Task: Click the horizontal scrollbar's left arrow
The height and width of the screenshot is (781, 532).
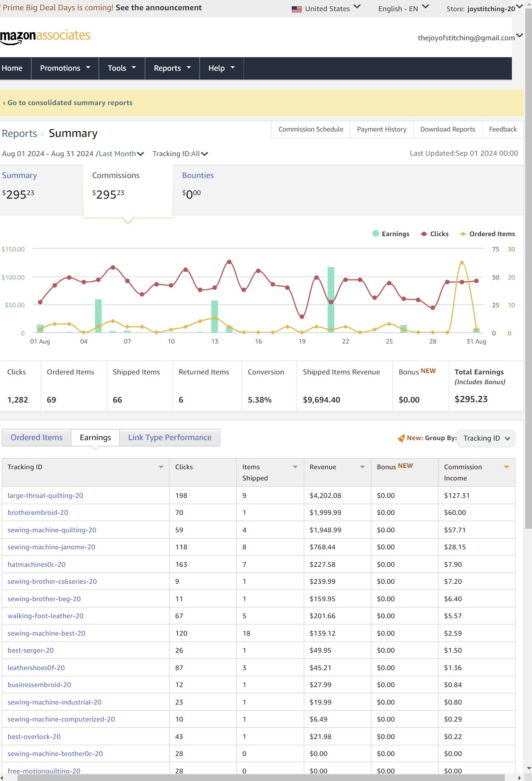Action: (3, 778)
